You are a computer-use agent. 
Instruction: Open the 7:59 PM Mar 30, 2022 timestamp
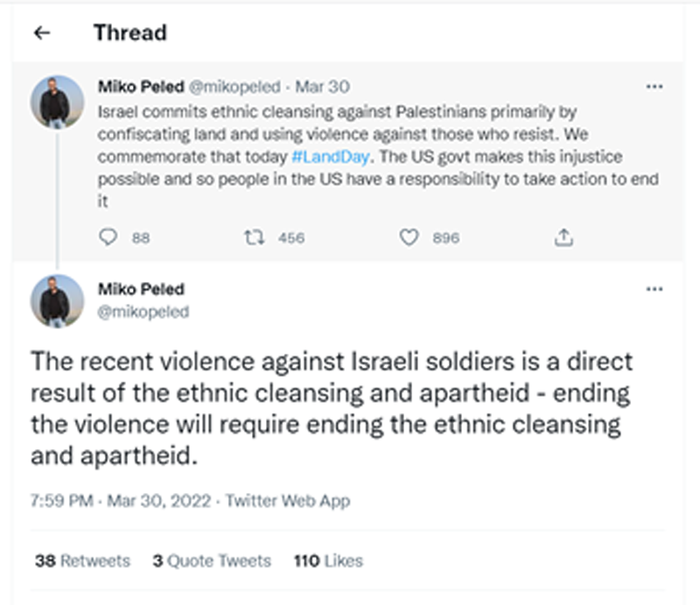point(121,502)
